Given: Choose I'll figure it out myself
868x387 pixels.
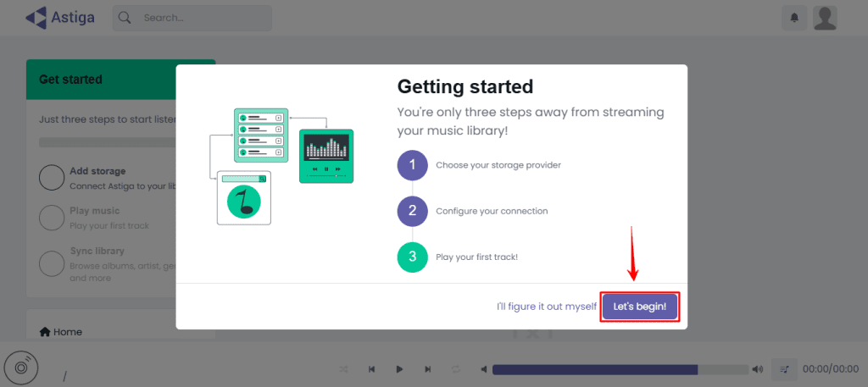Looking at the screenshot, I should tap(546, 307).
